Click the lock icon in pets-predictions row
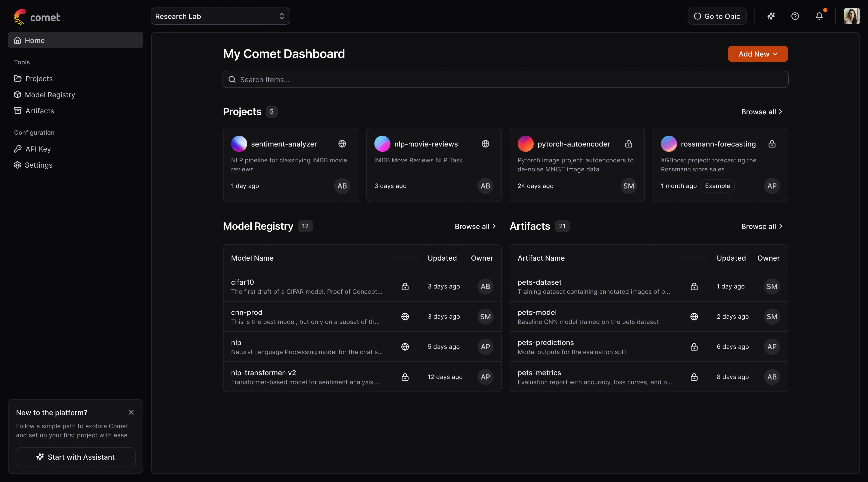868x482 pixels. coord(694,347)
